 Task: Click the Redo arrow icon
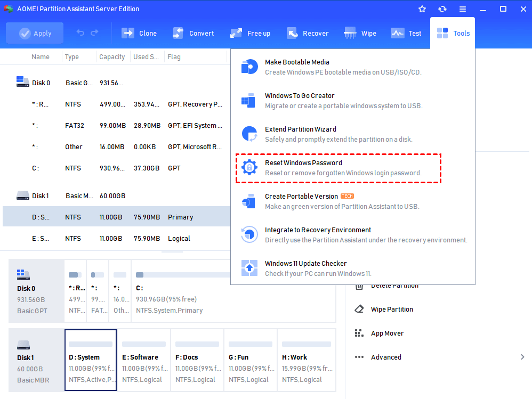point(95,33)
